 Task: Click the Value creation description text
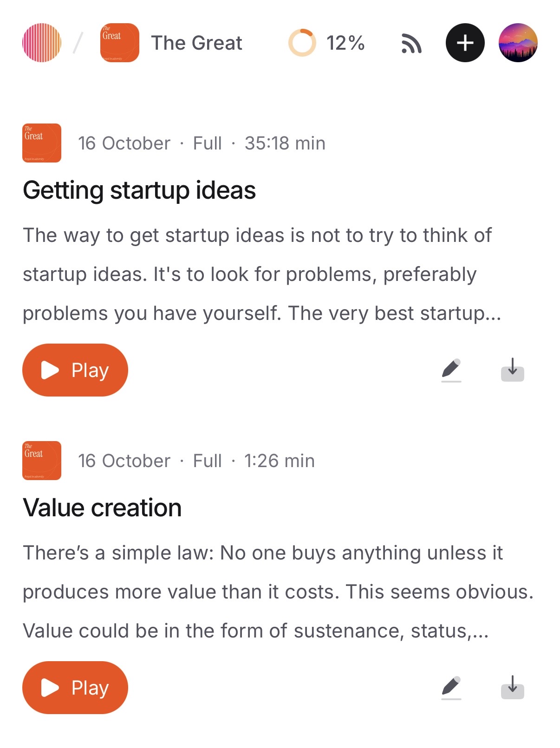point(278,592)
